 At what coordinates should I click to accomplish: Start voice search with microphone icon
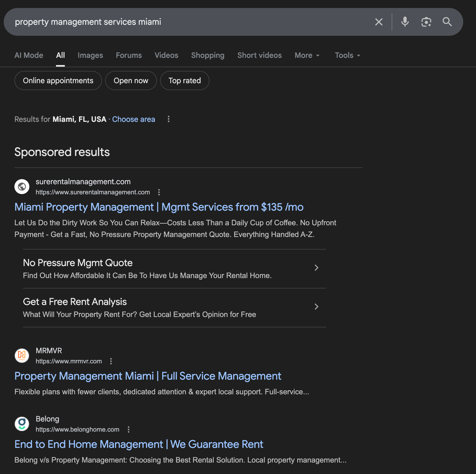click(405, 22)
